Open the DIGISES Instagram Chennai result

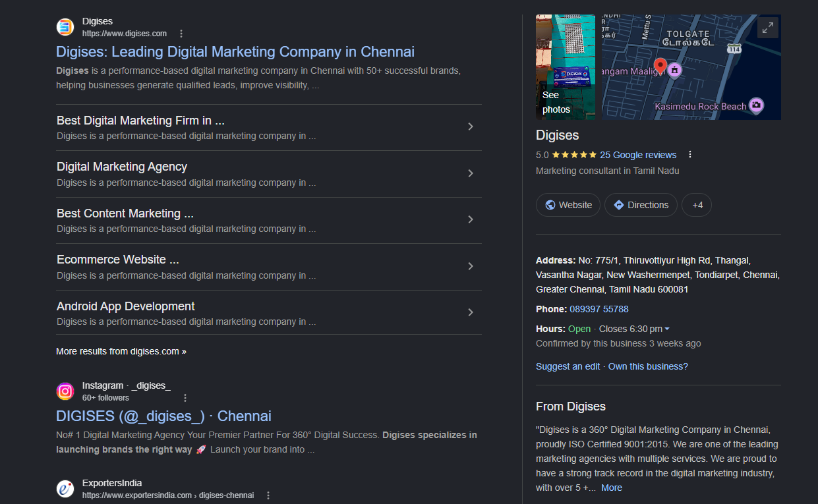coord(163,416)
